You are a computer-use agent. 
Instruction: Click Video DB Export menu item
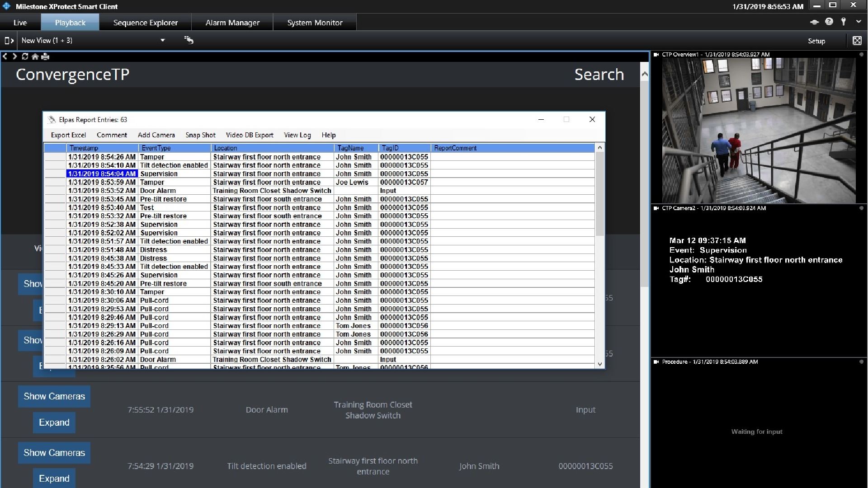tap(250, 135)
